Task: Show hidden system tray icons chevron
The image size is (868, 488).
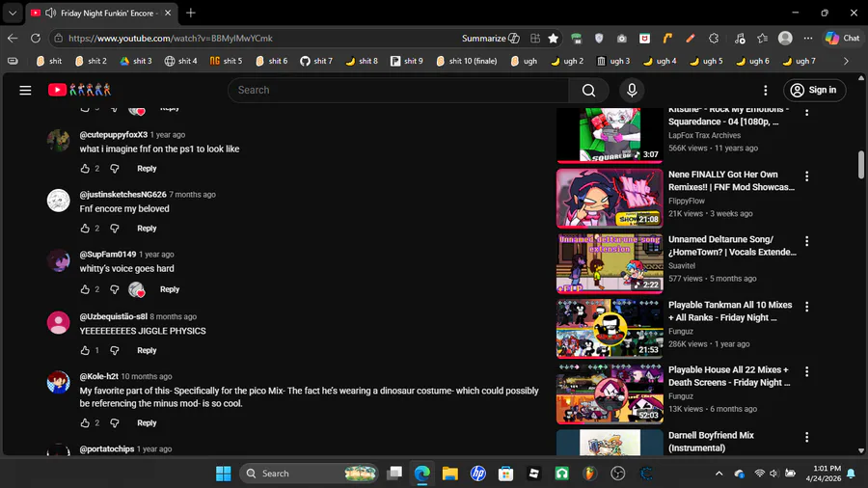Action: point(719,474)
